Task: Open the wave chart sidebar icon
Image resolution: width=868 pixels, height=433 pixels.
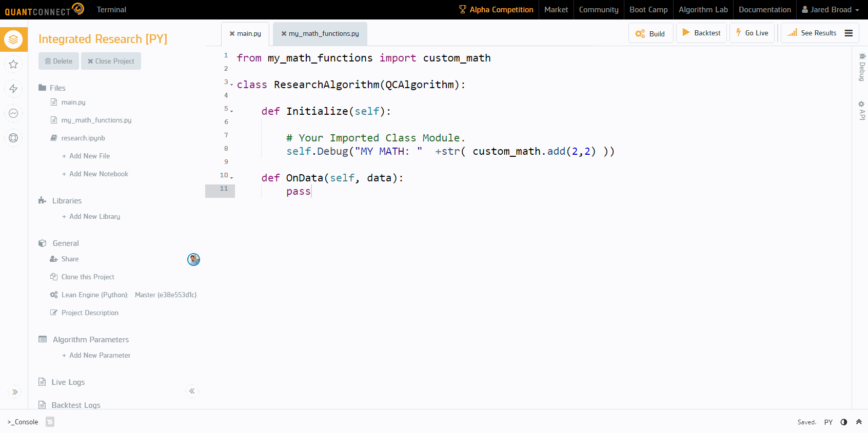Action: point(14,113)
